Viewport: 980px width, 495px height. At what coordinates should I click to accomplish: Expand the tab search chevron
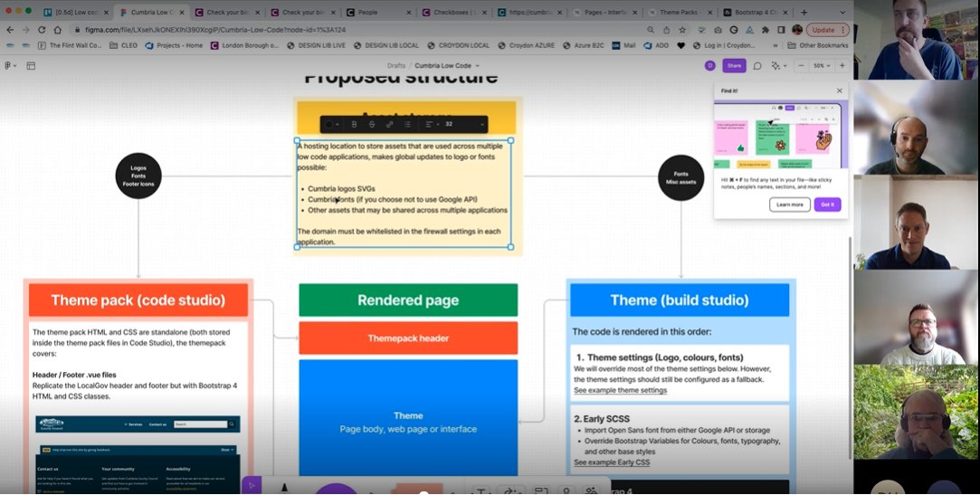click(843, 12)
